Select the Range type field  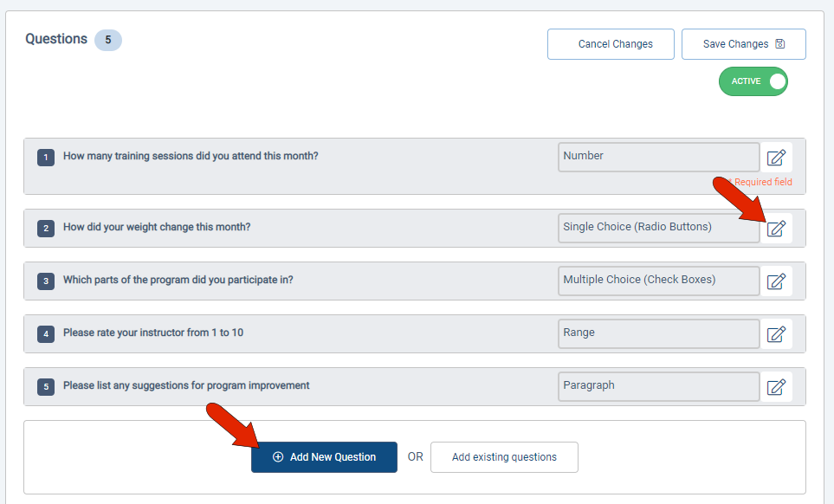[658, 333]
